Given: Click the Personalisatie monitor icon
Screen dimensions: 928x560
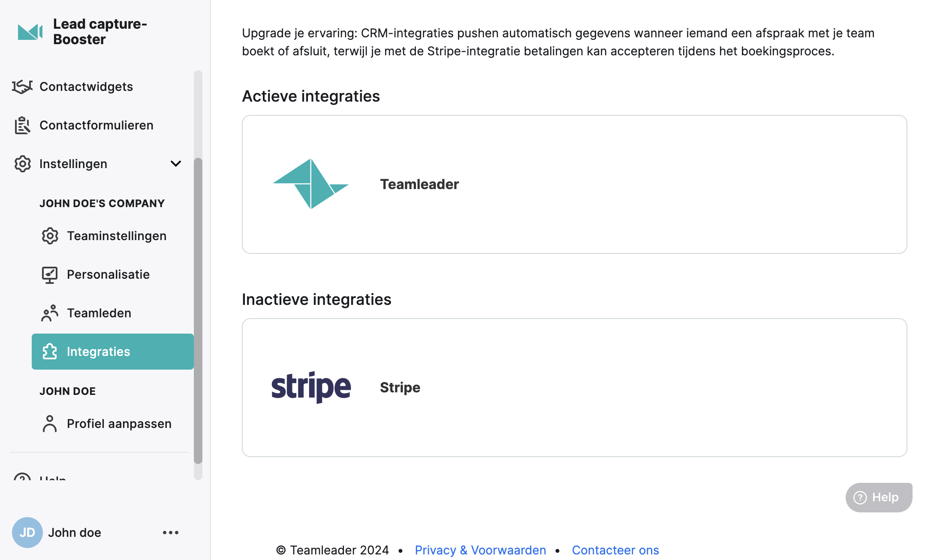Looking at the screenshot, I should tap(50, 274).
